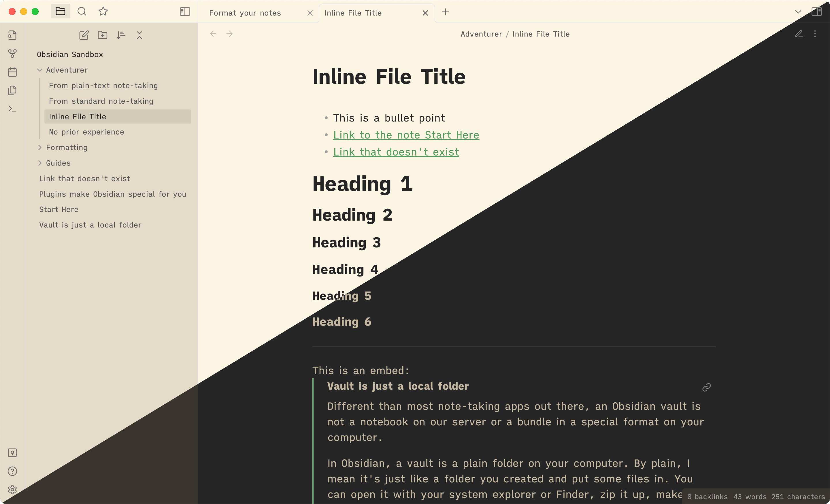Open the command palette terminal icon

12,109
